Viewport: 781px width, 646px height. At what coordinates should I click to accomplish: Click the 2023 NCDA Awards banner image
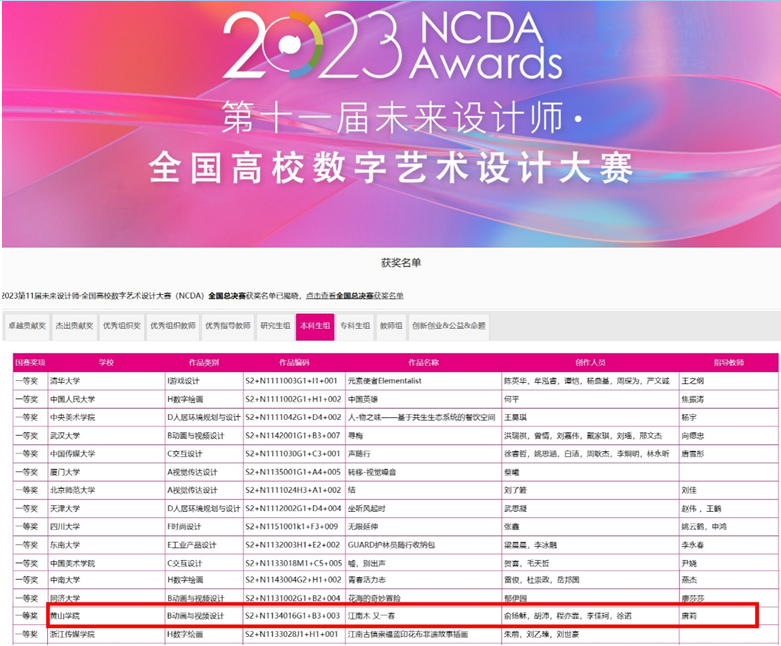click(x=391, y=124)
